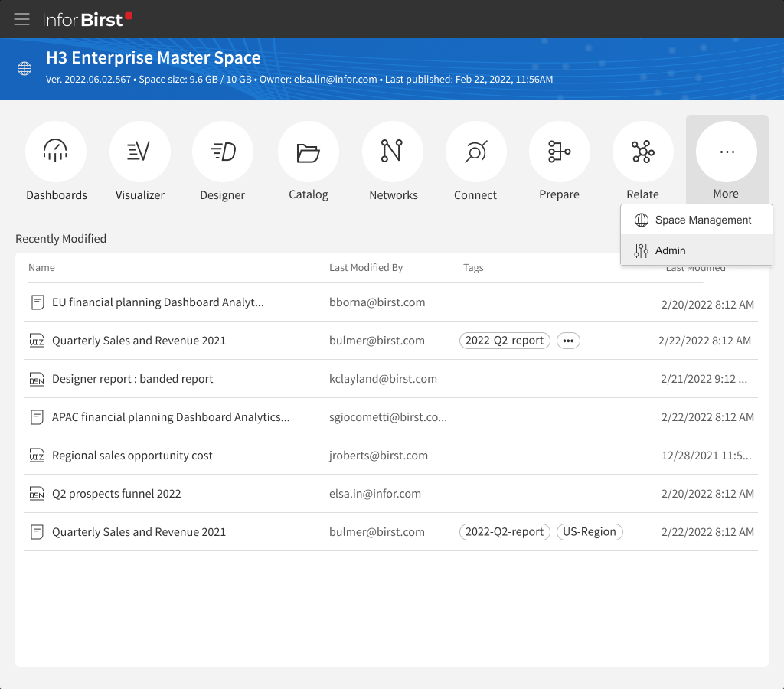Select the Visualizer tool
784x689 pixels.
[140, 152]
